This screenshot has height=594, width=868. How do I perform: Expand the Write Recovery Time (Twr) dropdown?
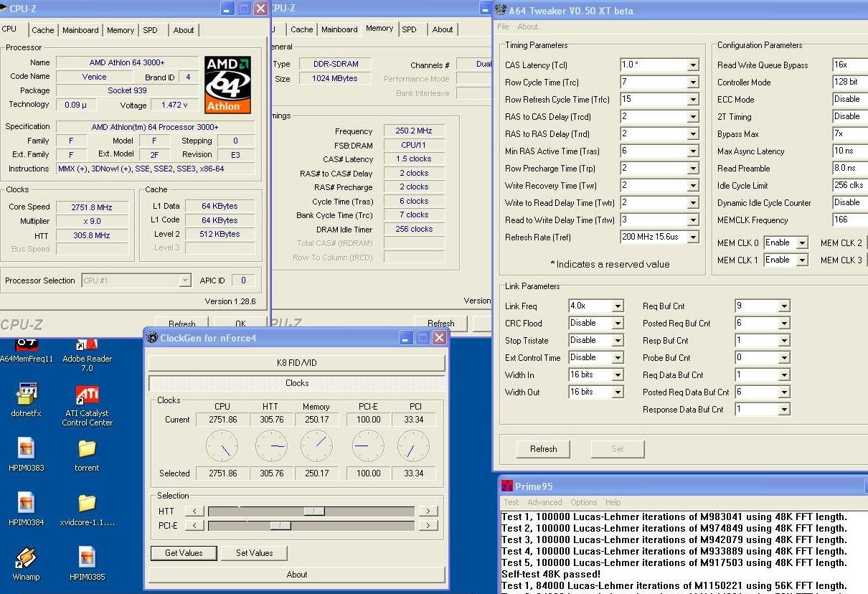[x=693, y=186]
